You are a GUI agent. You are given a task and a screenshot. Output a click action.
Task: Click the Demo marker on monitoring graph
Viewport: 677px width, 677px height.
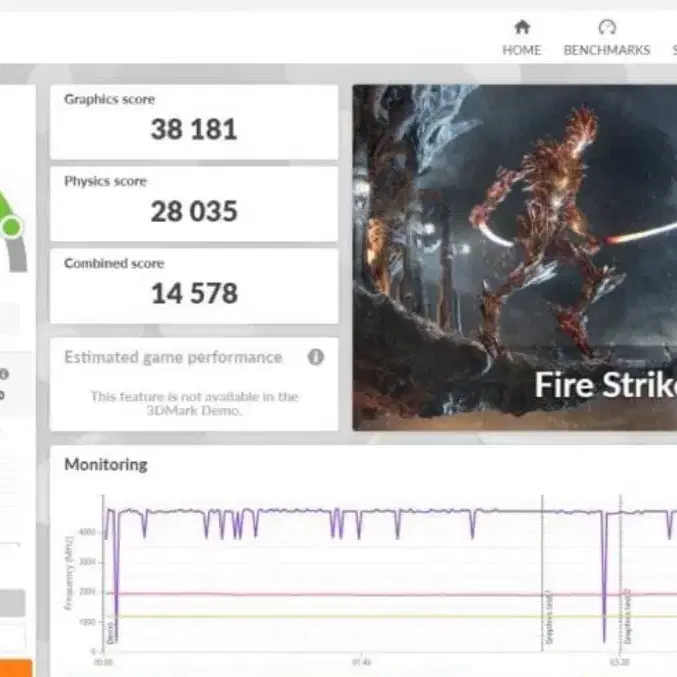pos(111,633)
